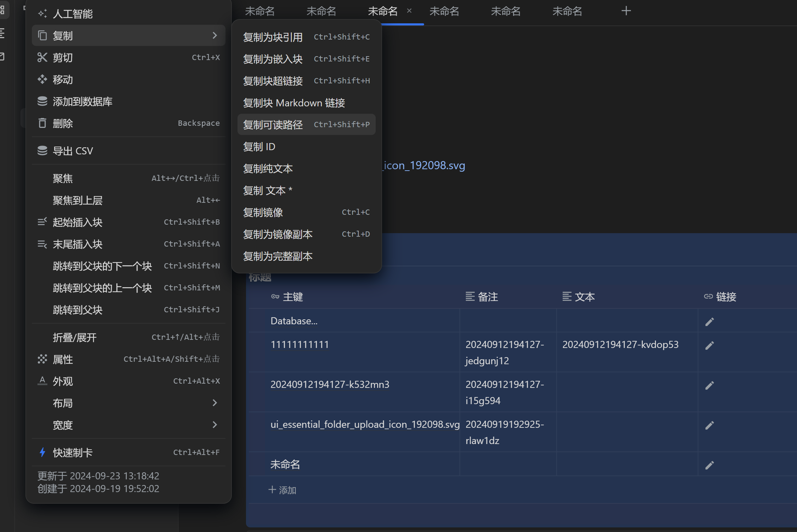Click the Appearance letter A icon
Screen dimensions: 797x532
[42, 381]
